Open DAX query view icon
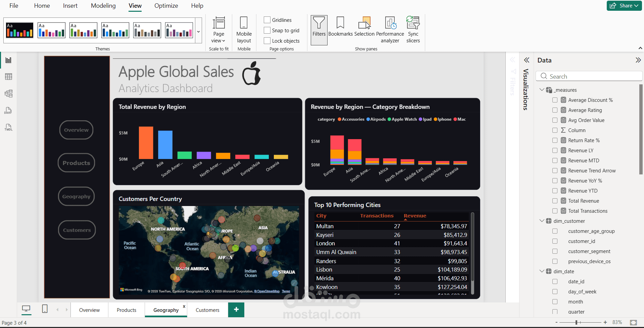This screenshot has height=328, width=644. tap(8, 111)
